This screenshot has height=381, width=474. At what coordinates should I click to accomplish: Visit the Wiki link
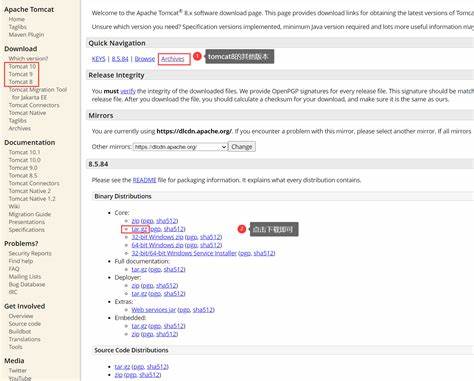point(14,206)
